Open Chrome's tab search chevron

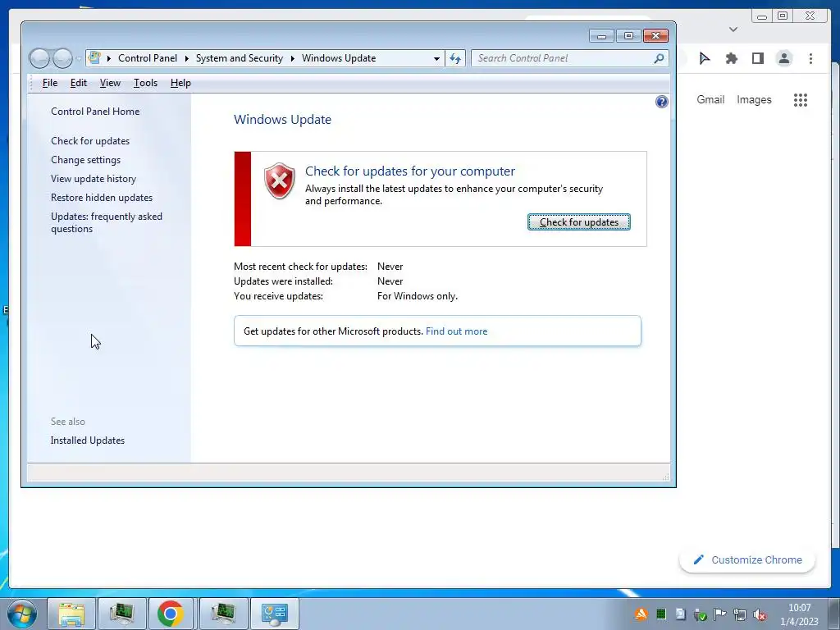733,30
